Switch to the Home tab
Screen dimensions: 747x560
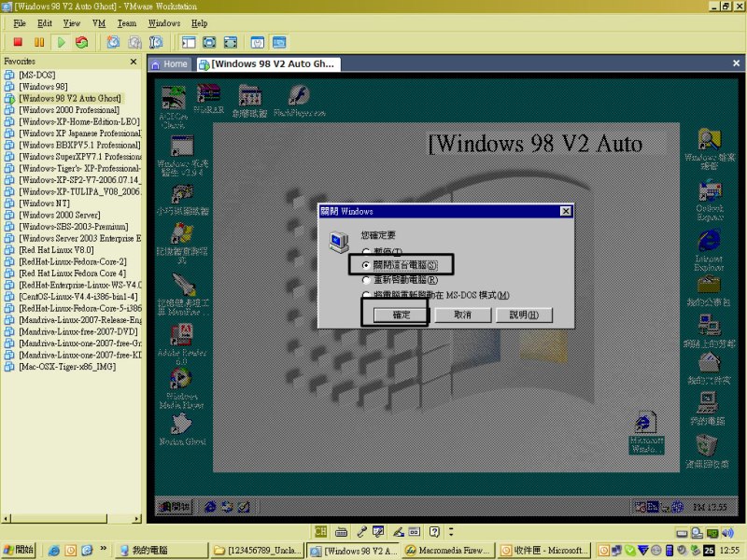pos(171,64)
